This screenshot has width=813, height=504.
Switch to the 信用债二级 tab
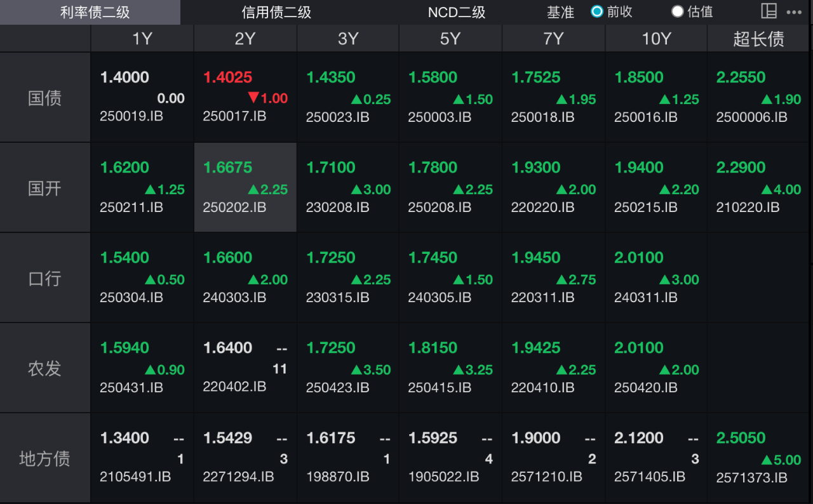[276, 12]
